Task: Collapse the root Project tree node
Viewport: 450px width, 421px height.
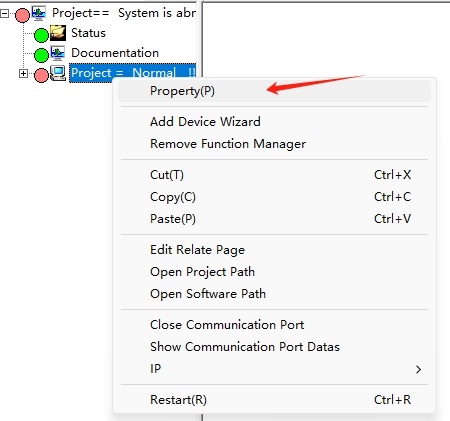Action: point(4,14)
